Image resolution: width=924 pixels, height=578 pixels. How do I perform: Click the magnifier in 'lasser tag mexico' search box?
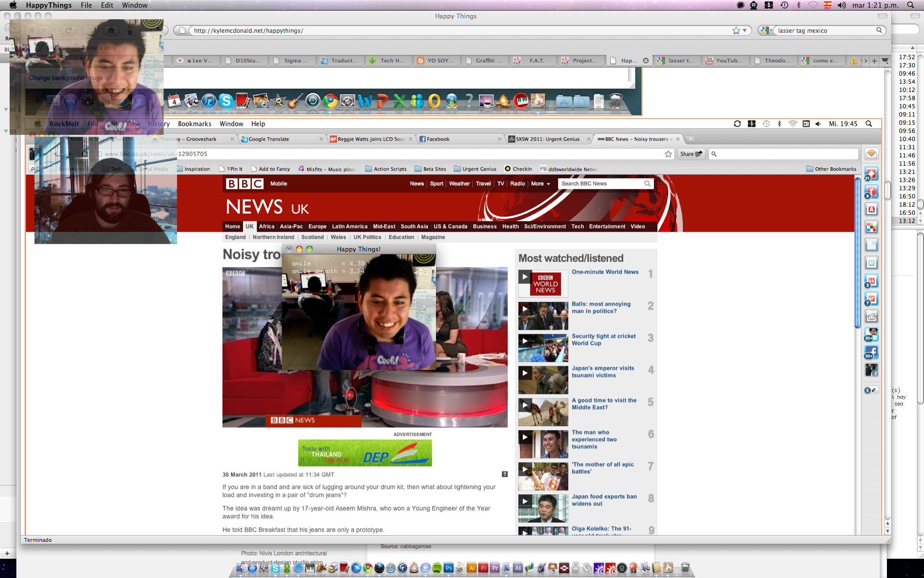[x=879, y=30]
